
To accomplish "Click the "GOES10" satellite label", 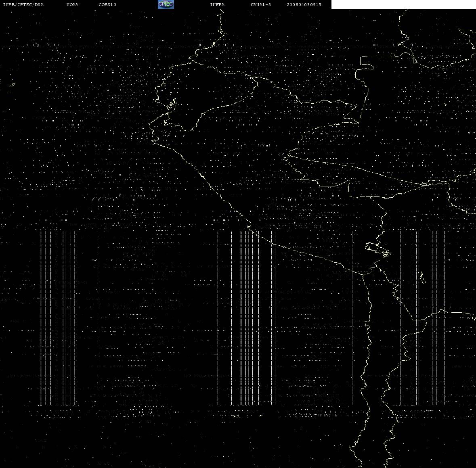I will (107, 4).
